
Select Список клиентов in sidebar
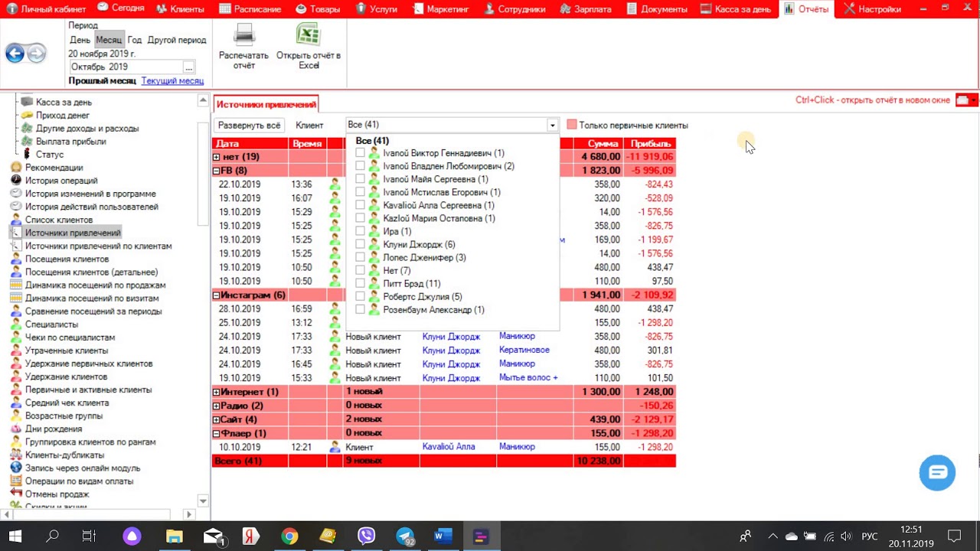[59, 220]
